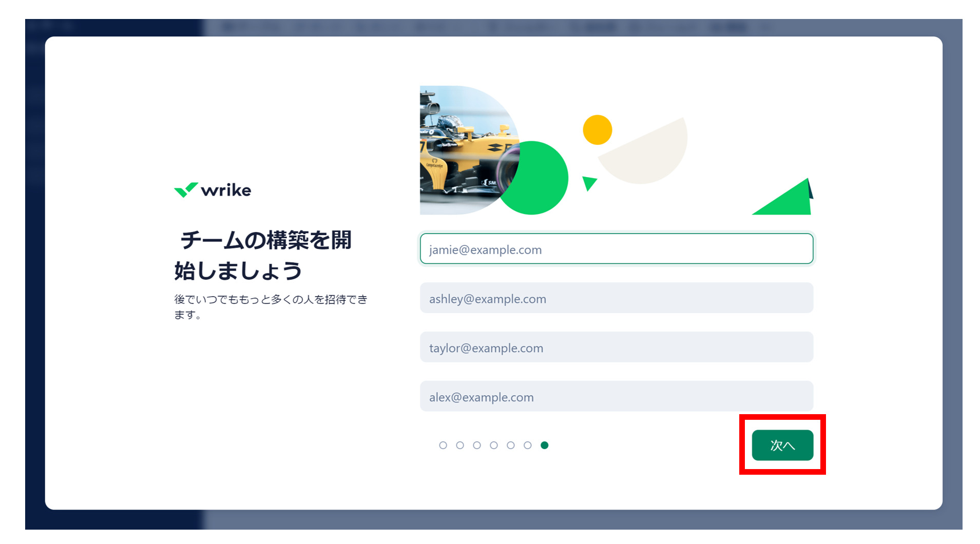The width and height of the screenshot is (980, 544).
Task: Focus the ashley@example.com email field
Action: (617, 298)
